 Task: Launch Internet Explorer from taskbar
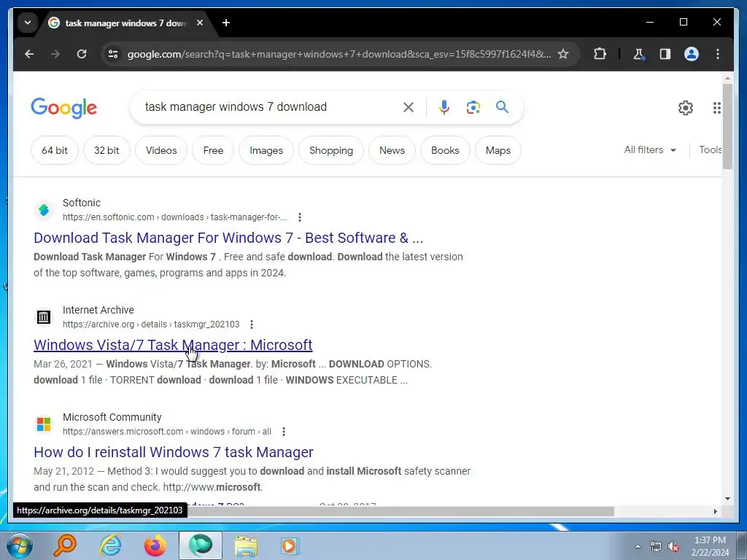point(111,545)
